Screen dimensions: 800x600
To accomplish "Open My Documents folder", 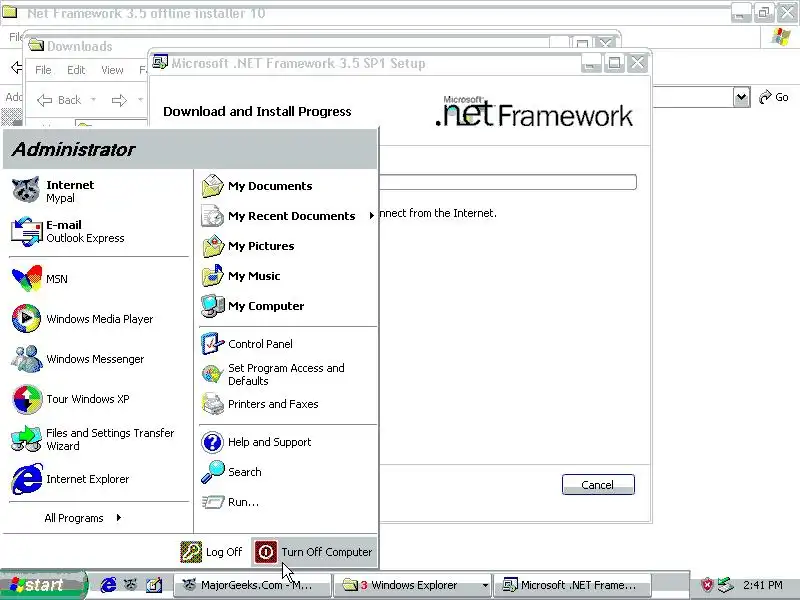I will pos(288,186).
